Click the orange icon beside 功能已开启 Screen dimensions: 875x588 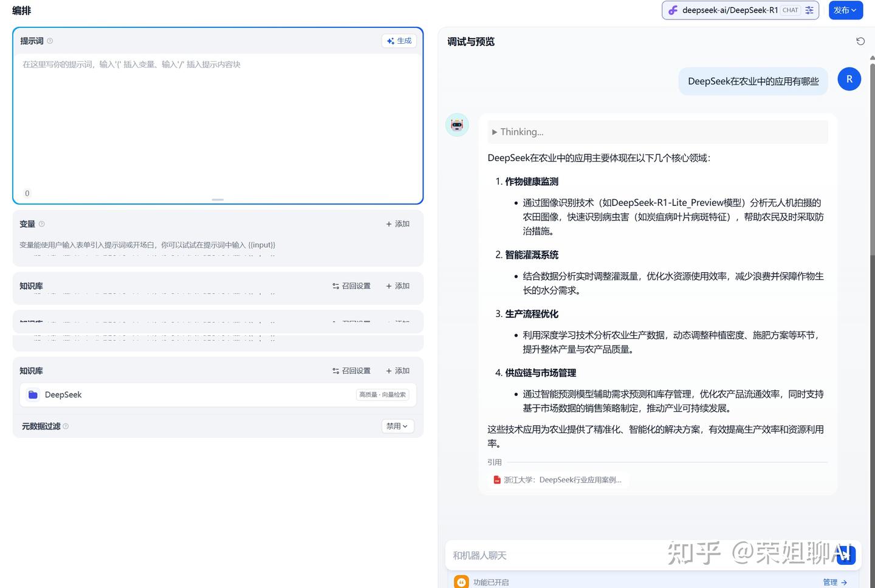coord(461,582)
